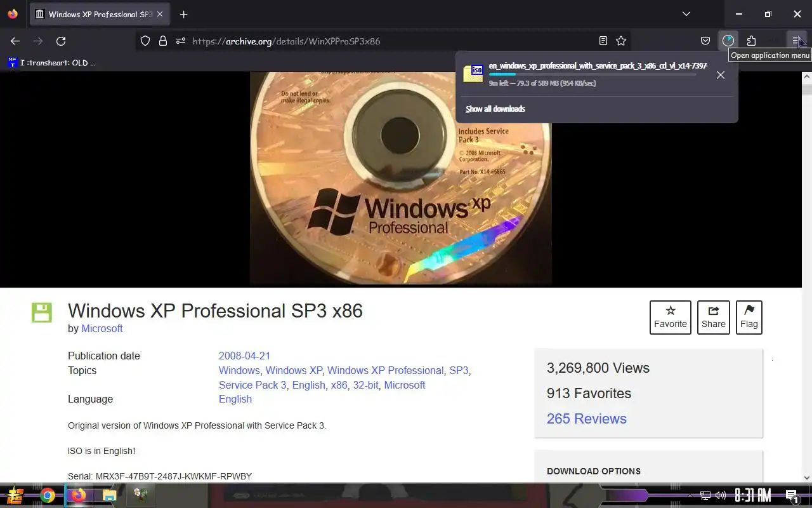The width and height of the screenshot is (812, 508).
Task: Click the 3,269,800 Views text
Action: pyautogui.click(x=598, y=368)
